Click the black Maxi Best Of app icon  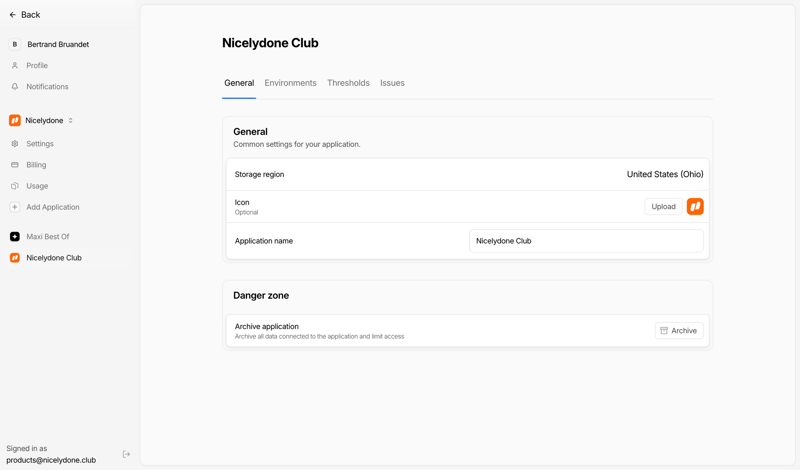tap(15, 237)
